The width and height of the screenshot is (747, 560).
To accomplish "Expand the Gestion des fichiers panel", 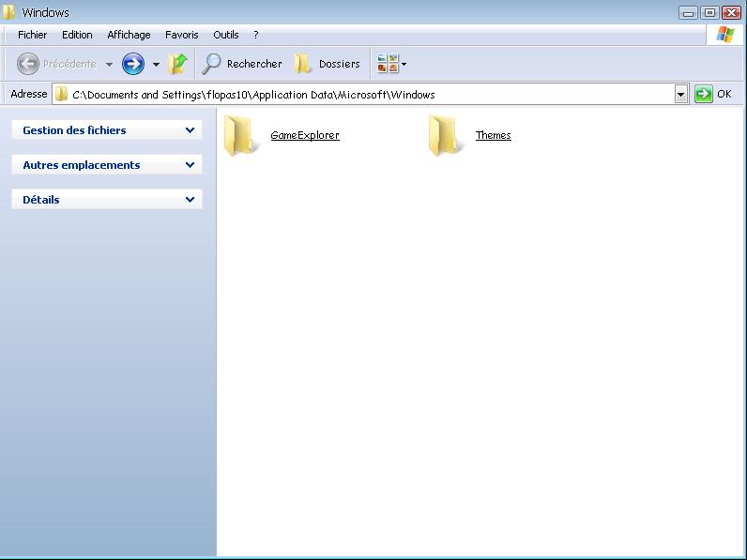I will 190,130.
